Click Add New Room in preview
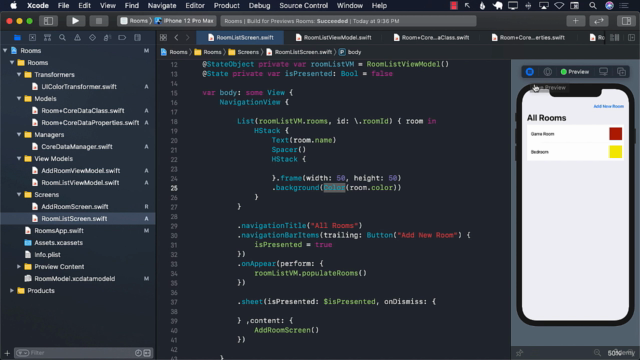The image size is (640, 360). (608, 106)
